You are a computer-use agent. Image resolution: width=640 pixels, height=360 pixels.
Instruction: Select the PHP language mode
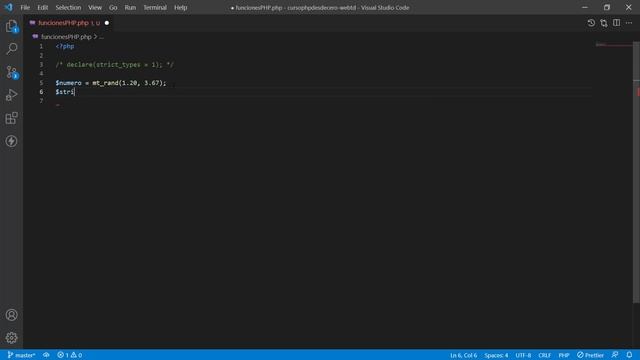tap(564, 355)
